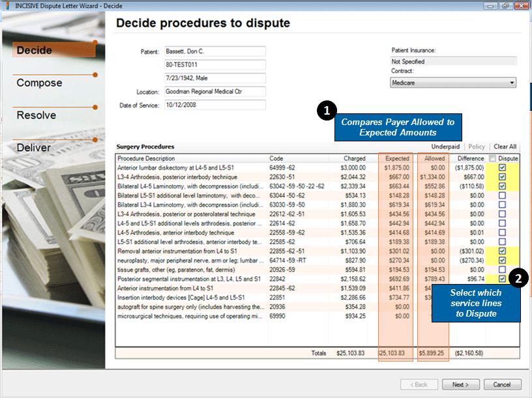Restore down the wizard window
The height and width of the screenshot is (398, 532).
click(x=505, y=5)
